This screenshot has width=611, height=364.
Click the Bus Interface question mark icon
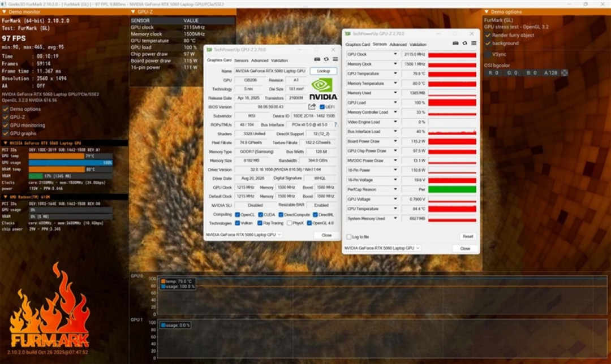(x=335, y=124)
